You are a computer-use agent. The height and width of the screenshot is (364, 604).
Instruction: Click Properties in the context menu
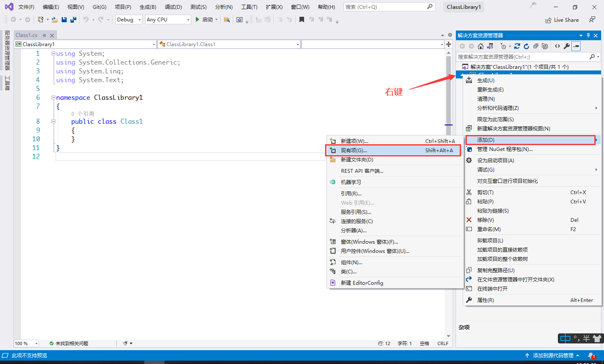coord(533,300)
